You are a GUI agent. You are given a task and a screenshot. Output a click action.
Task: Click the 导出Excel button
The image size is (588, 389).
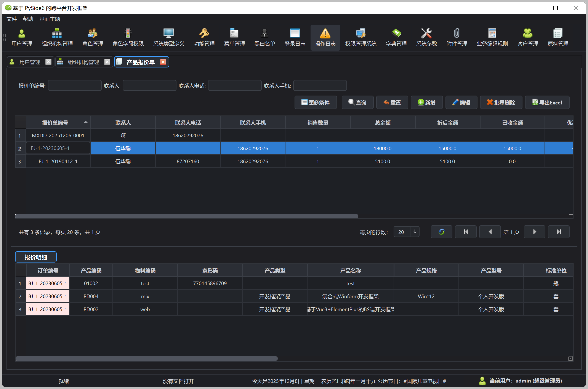pyautogui.click(x=547, y=102)
